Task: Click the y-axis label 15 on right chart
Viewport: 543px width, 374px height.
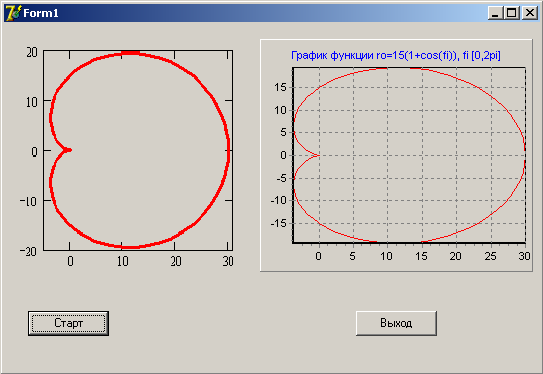Action: (281, 87)
